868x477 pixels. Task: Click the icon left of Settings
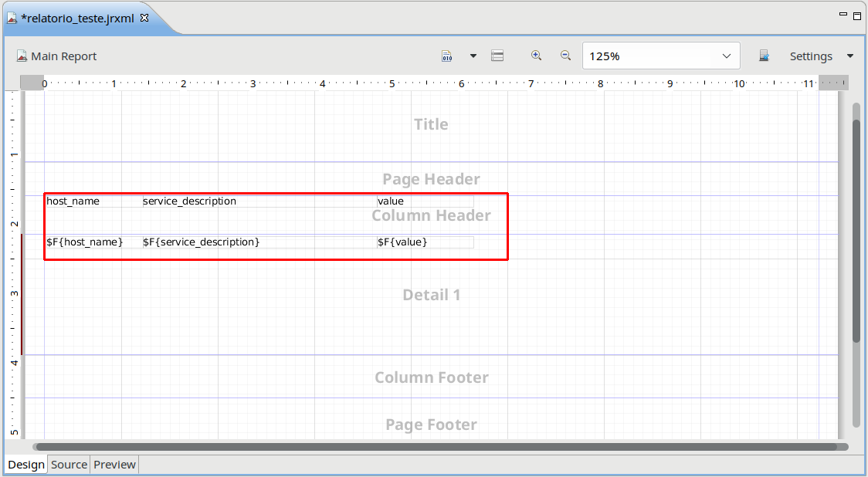tap(764, 56)
